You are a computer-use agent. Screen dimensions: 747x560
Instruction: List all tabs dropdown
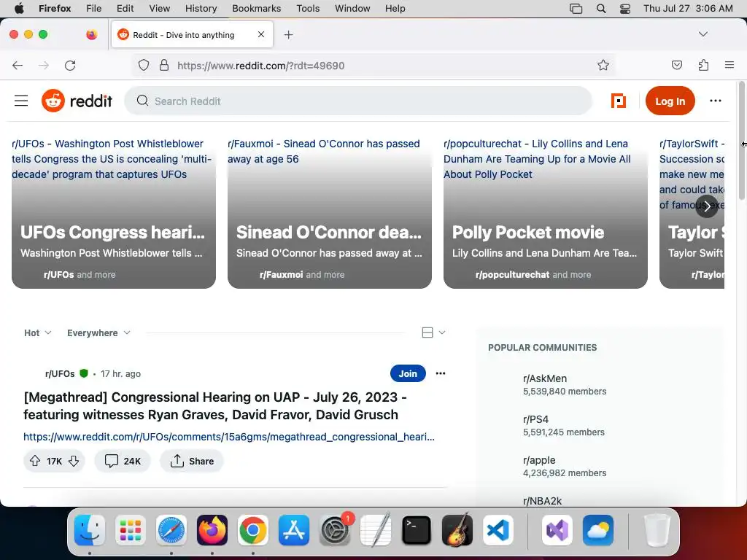(703, 34)
